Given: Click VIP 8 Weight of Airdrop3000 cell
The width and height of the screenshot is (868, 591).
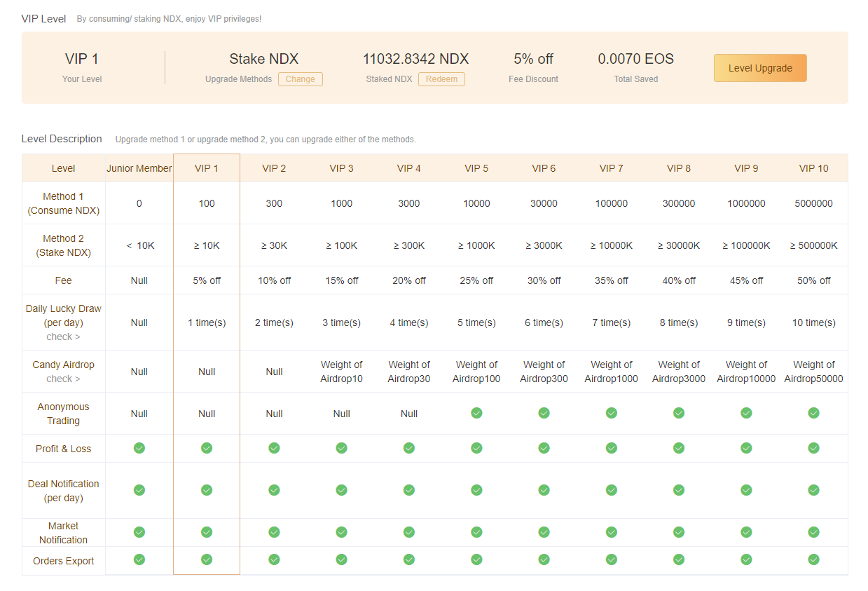Looking at the screenshot, I should point(679,372).
